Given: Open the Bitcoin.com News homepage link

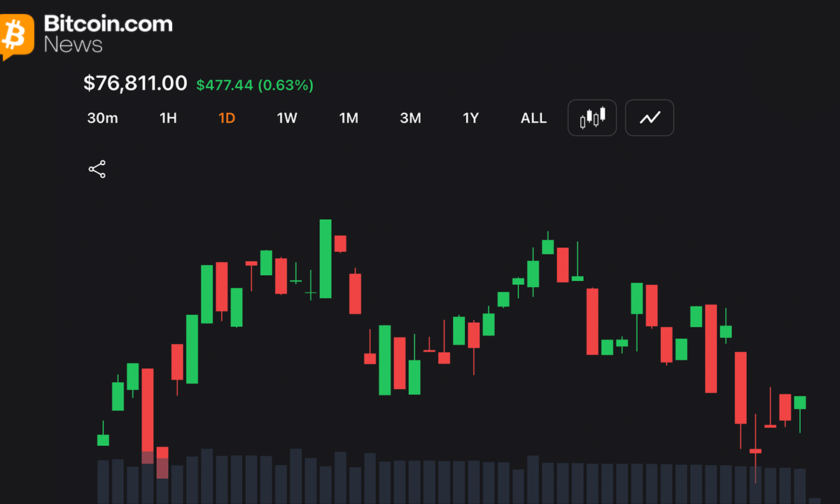Looking at the screenshot, I should click(x=108, y=34).
